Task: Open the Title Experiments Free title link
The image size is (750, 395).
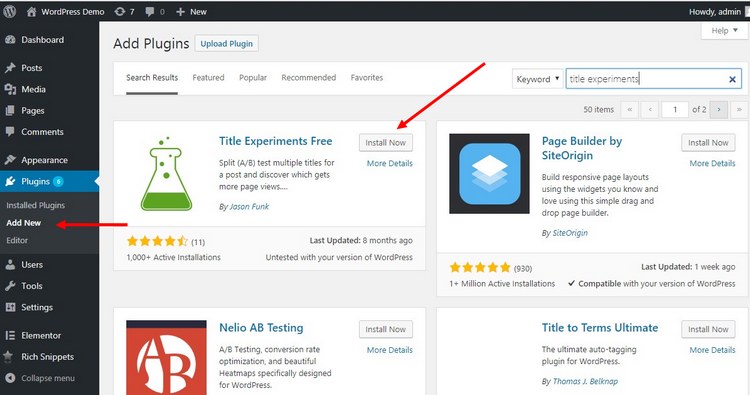Action: [276, 141]
